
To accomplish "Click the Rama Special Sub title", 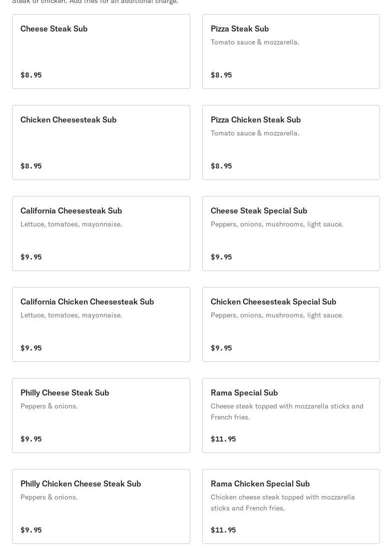I will 244,392.
